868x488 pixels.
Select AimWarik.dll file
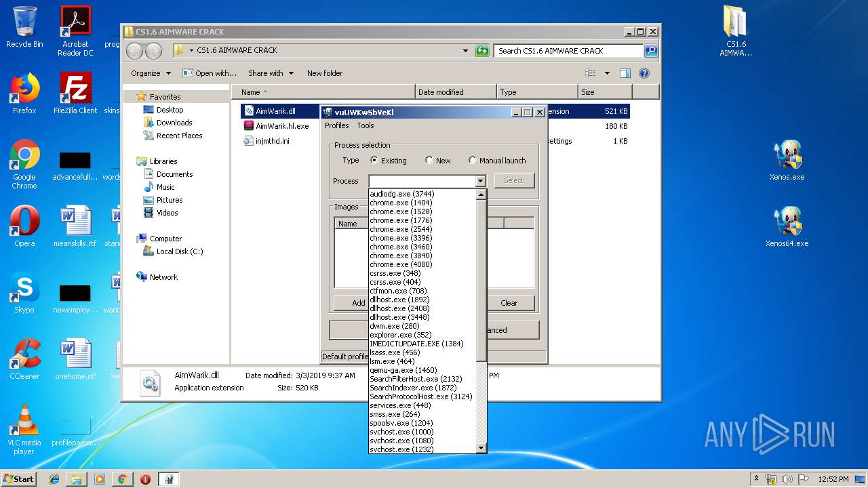click(x=275, y=111)
